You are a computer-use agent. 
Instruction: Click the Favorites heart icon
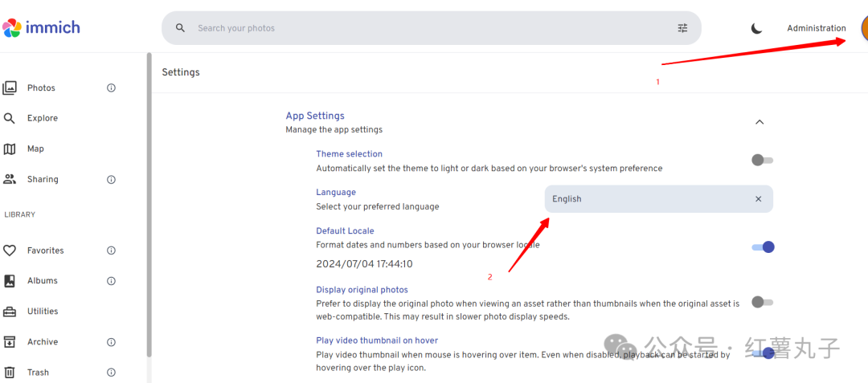(10, 251)
